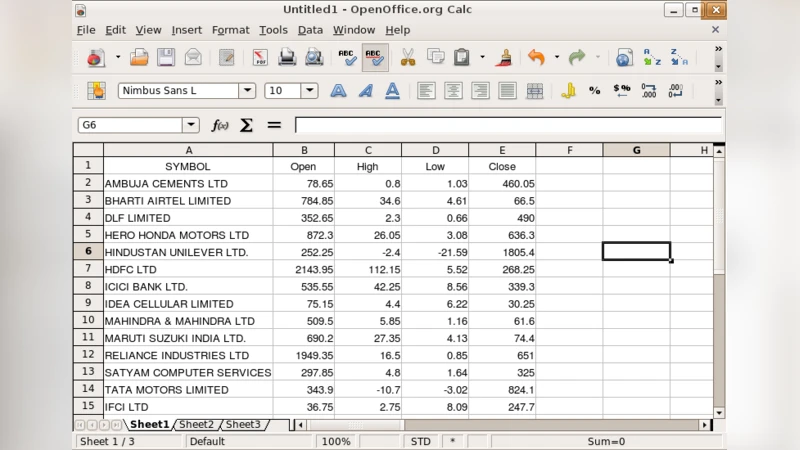This screenshot has width=800, height=450.
Task: Click the Cut scissors icon
Action: (x=408, y=57)
